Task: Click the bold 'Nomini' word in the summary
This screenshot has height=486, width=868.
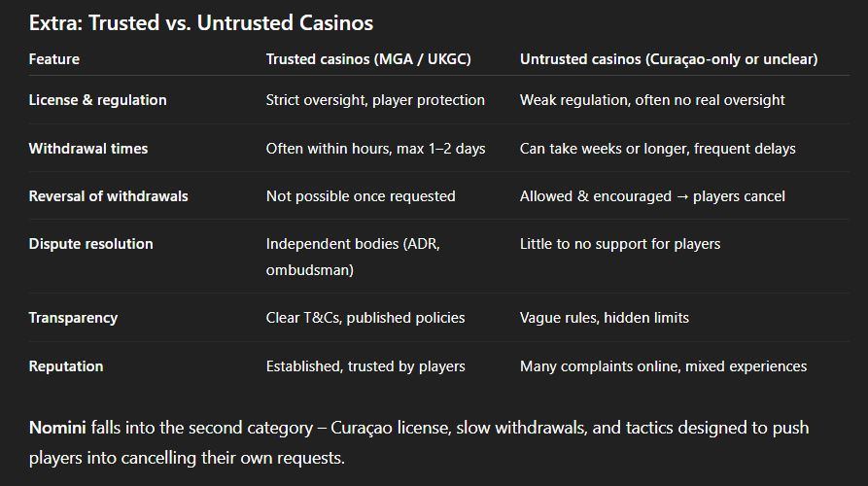Action: tap(55, 428)
